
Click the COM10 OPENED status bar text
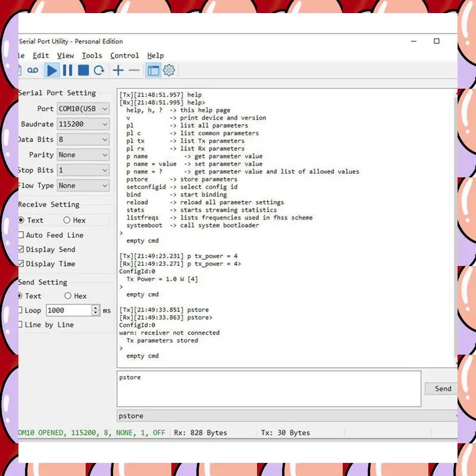(92, 433)
